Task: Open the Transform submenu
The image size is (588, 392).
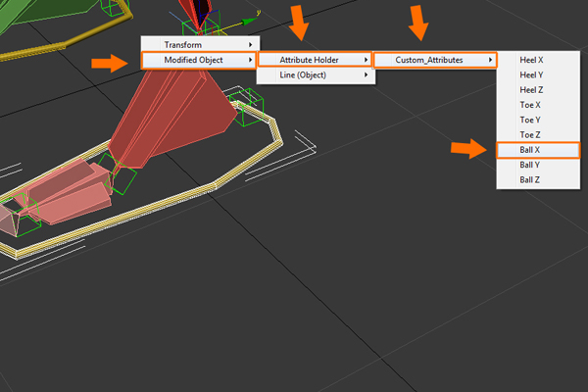Action: pos(200,45)
